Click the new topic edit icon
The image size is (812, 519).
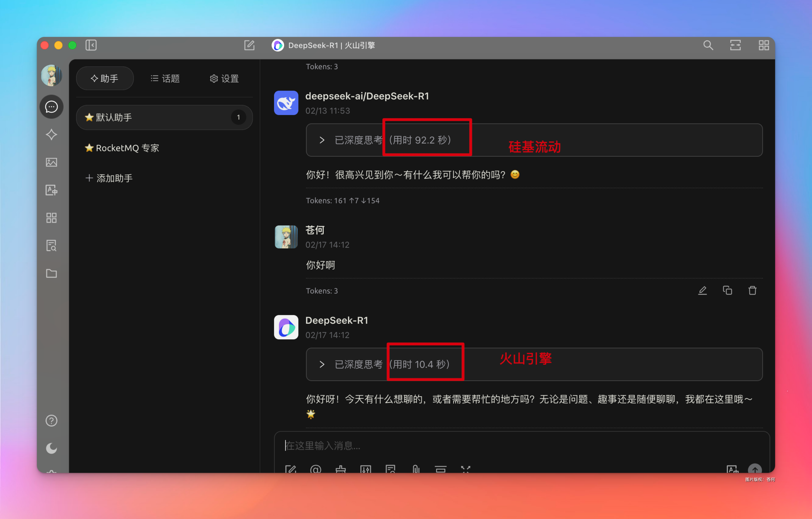(249, 45)
